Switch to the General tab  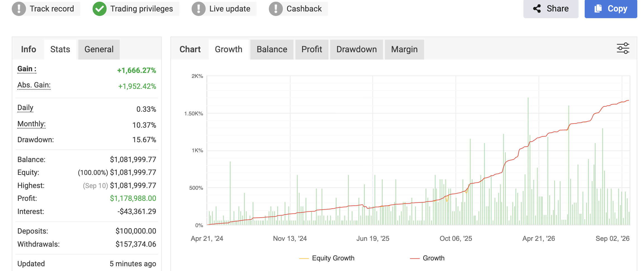pos(99,49)
